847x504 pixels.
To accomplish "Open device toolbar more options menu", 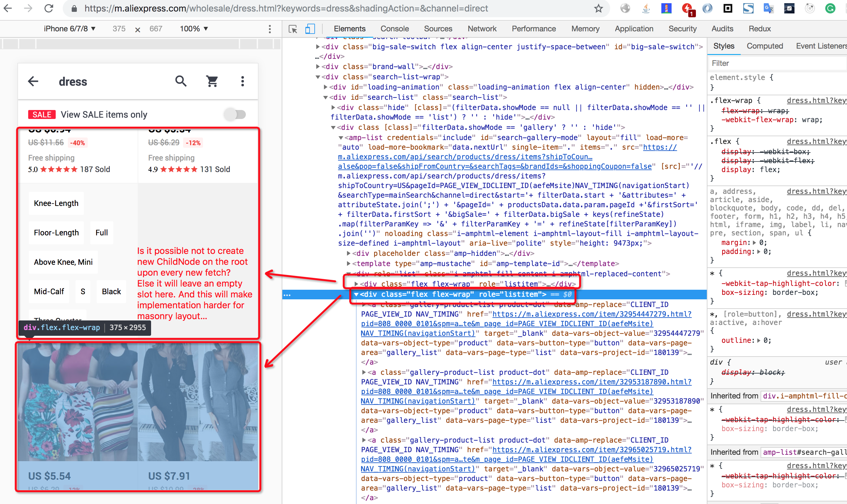I will [x=270, y=29].
